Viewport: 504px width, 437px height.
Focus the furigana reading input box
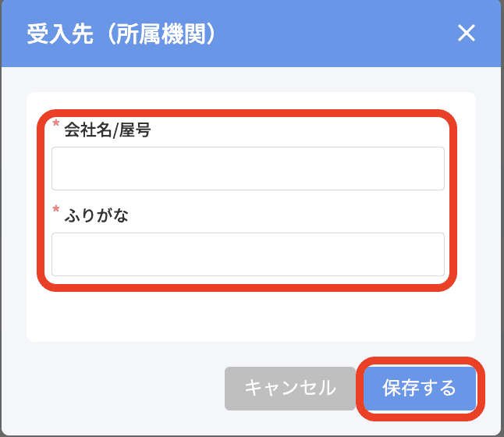pyautogui.click(x=248, y=254)
